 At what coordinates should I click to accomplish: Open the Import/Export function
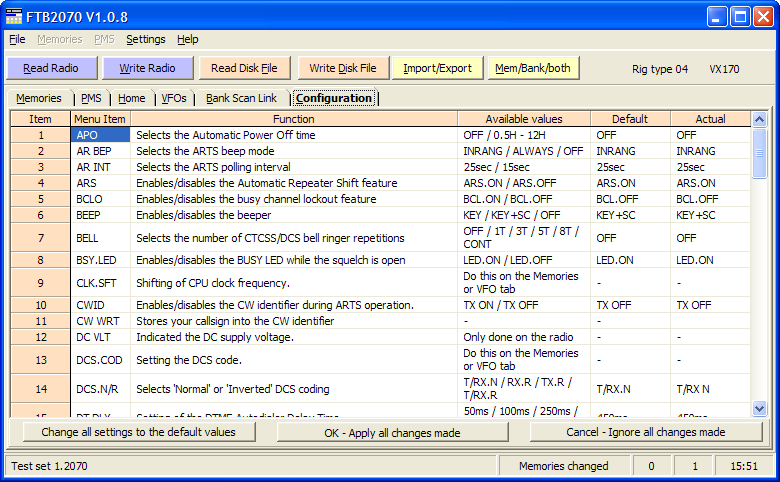pyautogui.click(x=437, y=68)
